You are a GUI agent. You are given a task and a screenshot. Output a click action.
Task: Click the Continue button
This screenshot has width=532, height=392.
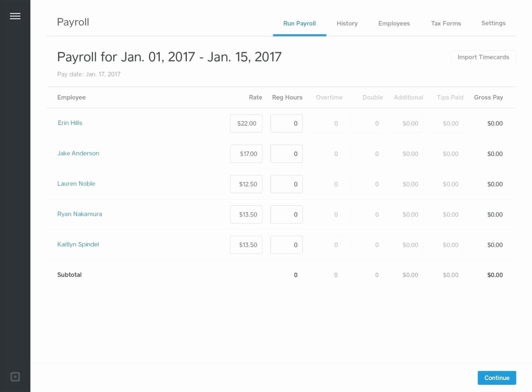pyautogui.click(x=497, y=378)
